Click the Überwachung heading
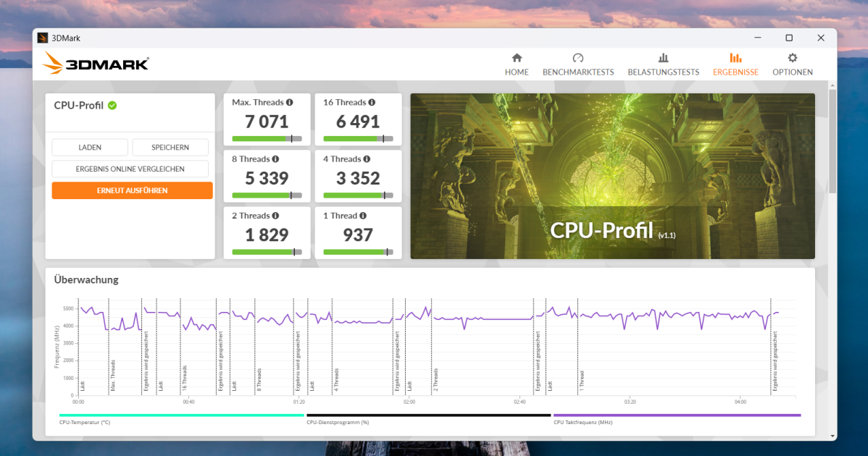The height and width of the screenshot is (456, 868). click(x=86, y=279)
